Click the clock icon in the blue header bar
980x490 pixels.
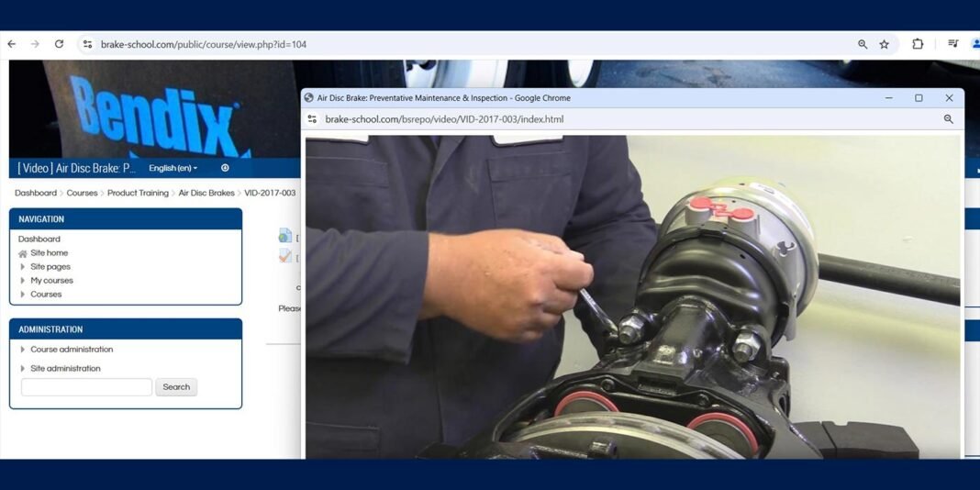[x=225, y=168]
